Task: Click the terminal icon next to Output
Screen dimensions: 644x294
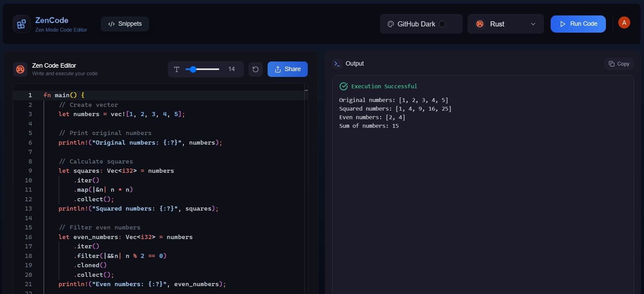Action: (337, 64)
